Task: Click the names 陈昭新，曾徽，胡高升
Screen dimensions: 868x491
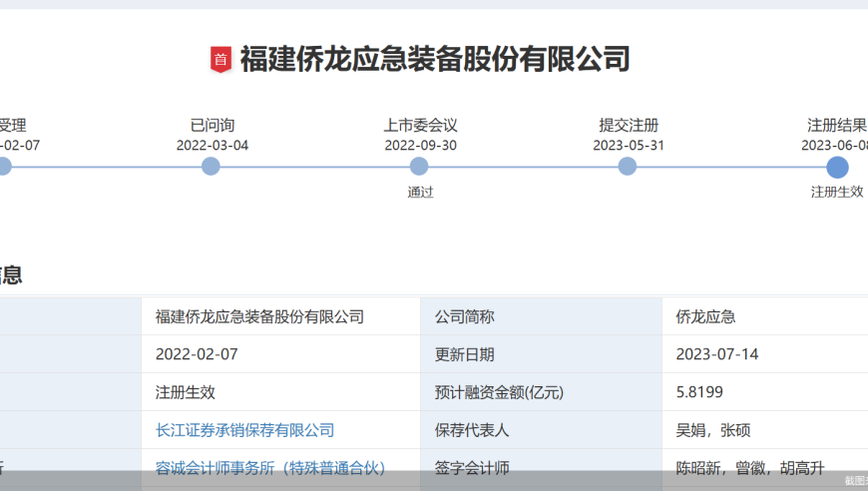Action: (750, 468)
